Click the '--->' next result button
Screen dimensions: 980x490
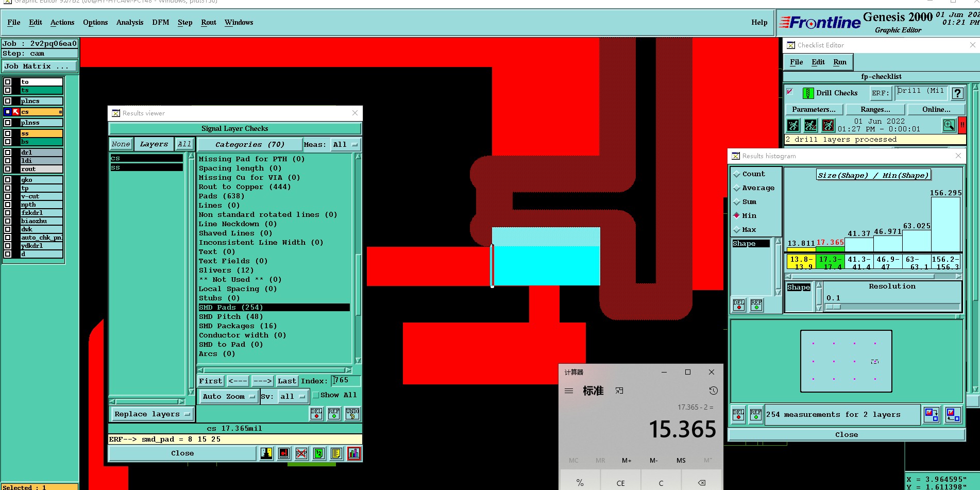coord(262,381)
